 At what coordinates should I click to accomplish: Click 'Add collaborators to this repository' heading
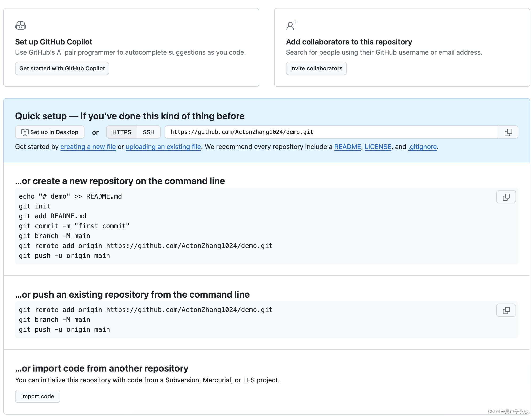coord(349,42)
